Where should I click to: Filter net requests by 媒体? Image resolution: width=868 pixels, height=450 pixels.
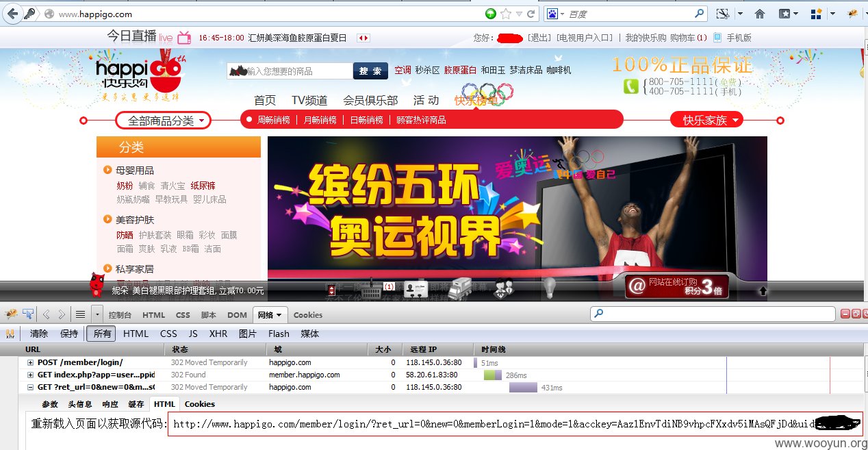click(309, 334)
